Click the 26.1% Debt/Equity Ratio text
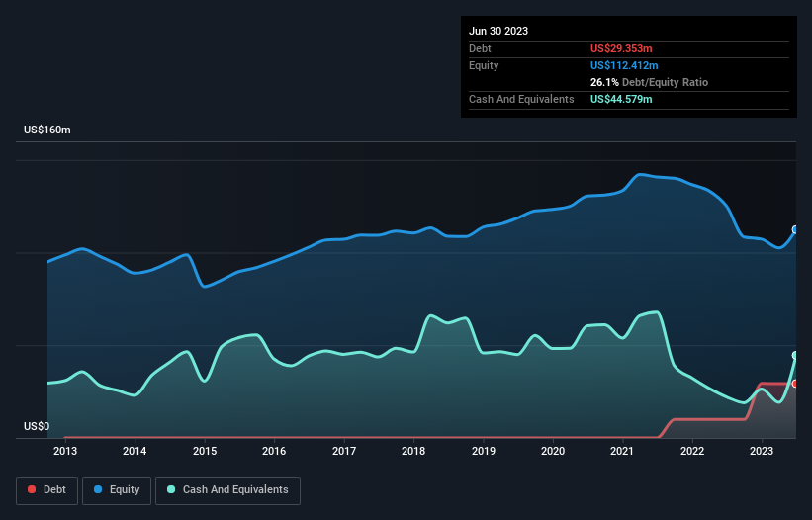The image size is (812, 520). coord(649,82)
